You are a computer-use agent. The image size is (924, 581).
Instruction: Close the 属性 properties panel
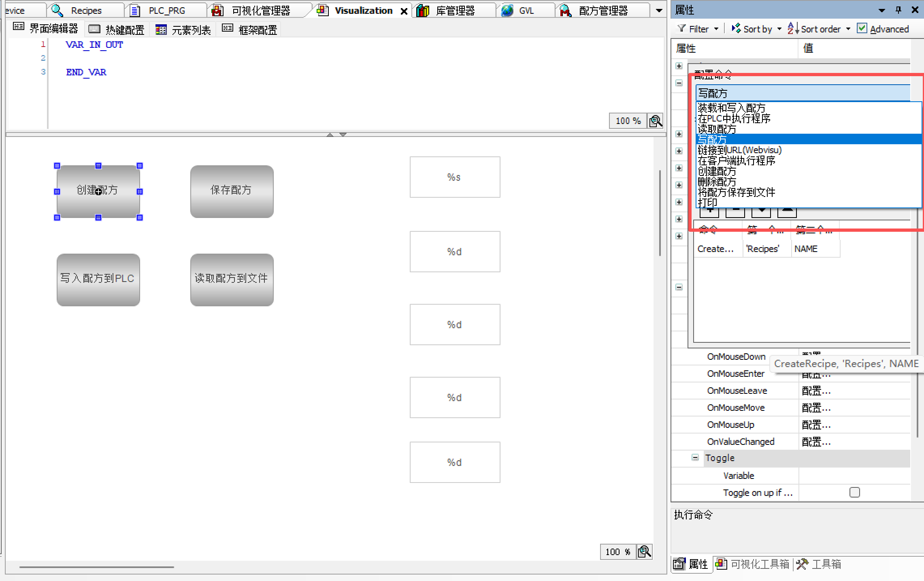pos(915,10)
